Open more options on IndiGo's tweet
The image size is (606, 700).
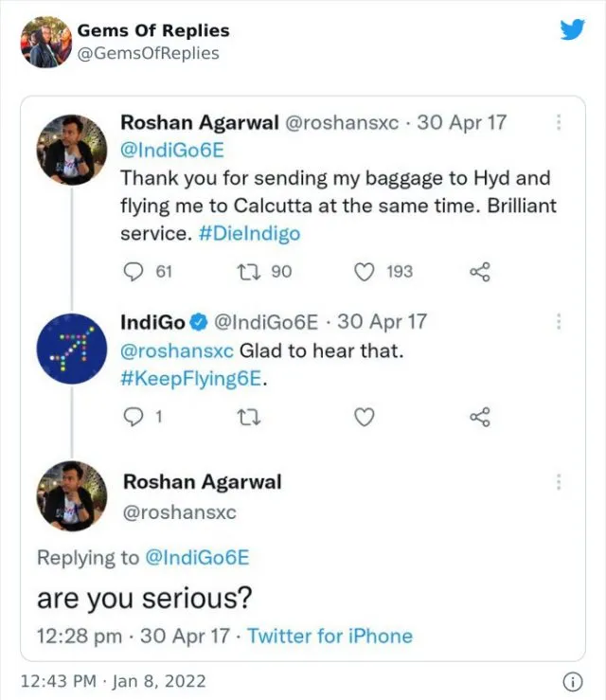pos(559,321)
